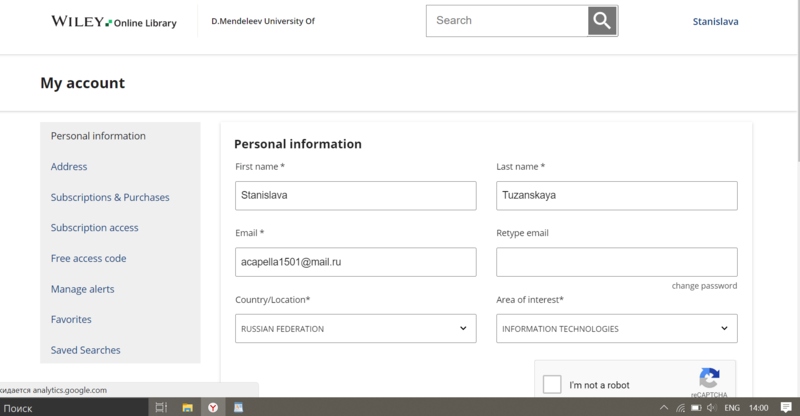Open Favorites section
This screenshot has width=800, height=416.
click(71, 320)
